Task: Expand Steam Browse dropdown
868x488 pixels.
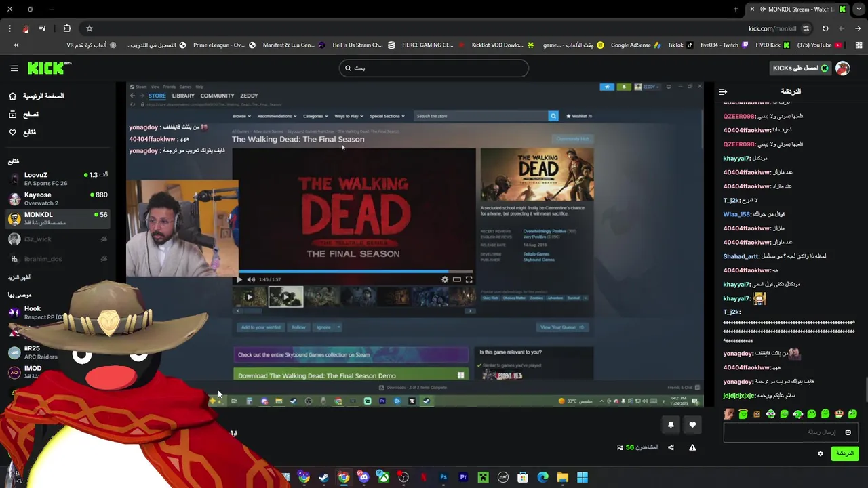Action: click(x=241, y=116)
